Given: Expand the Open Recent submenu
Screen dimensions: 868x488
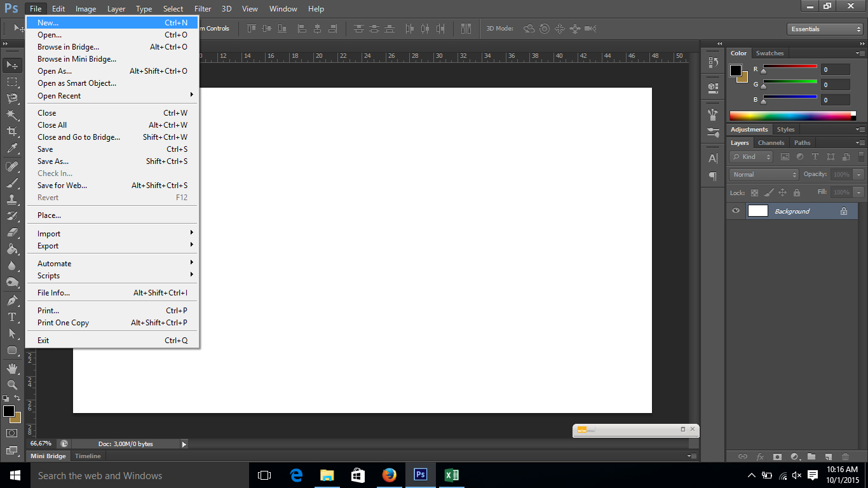Looking at the screenshot, I should pyautogui.click(x=112, y=95).
